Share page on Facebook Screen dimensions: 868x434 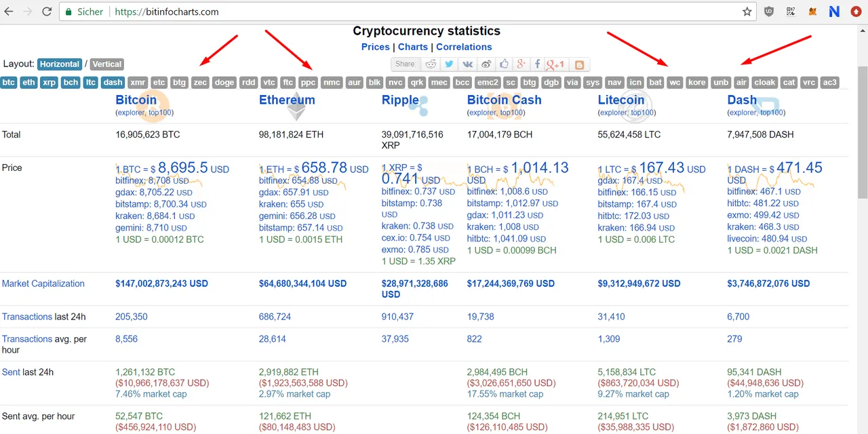(x=537, y=64)
